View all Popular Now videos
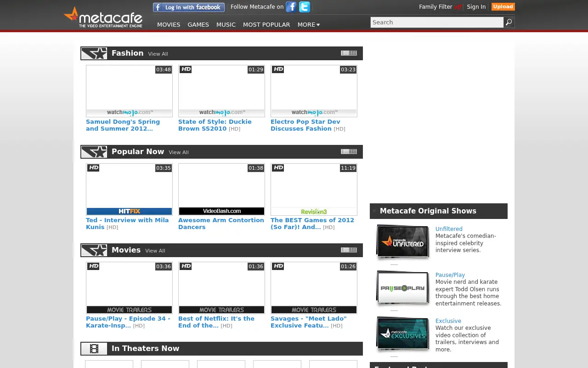The width and height of the screenshot is (588, 368). [x=179, y=152]
